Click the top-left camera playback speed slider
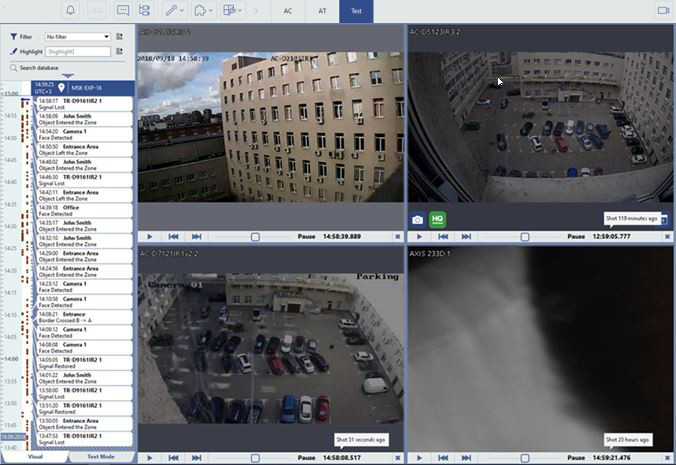The height and width of the screenshot is (465, 676). click(256, 237)
